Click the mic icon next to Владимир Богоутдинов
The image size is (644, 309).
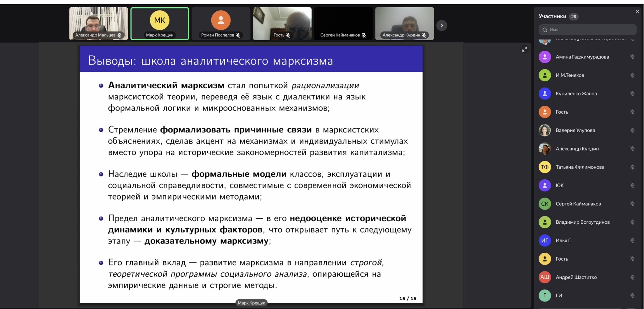coord(632,222)
